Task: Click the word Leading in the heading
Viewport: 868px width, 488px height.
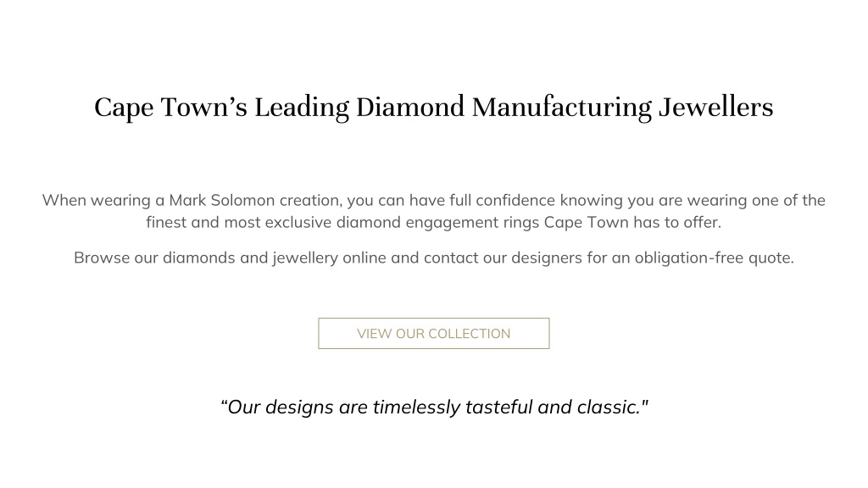Action: [302, 108]
